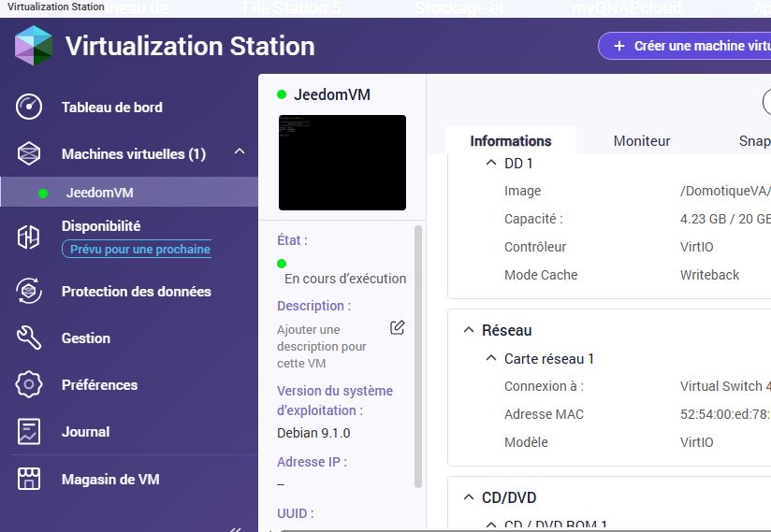The width and height of the screenshot is (771, 532).
Task: Click the En cours d'exécution status
Action: [x=345, y=279]
